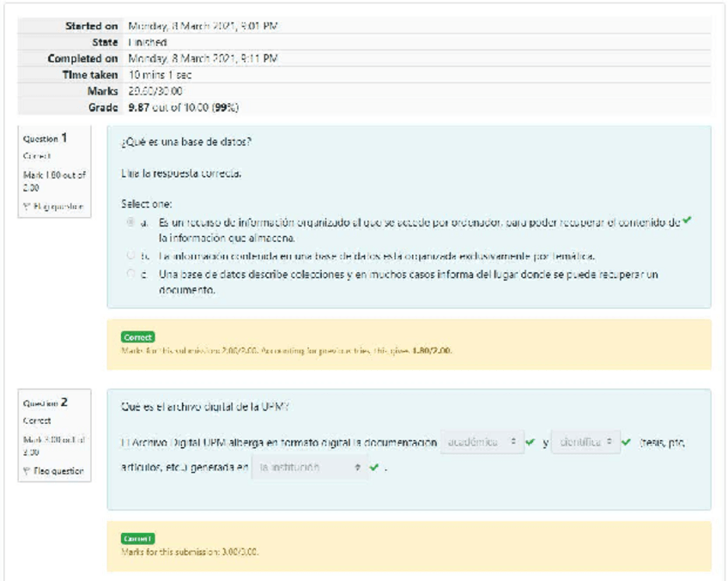Select radio option c in Question 1
The width and height of the screenshot is (728, 581).
131,274
